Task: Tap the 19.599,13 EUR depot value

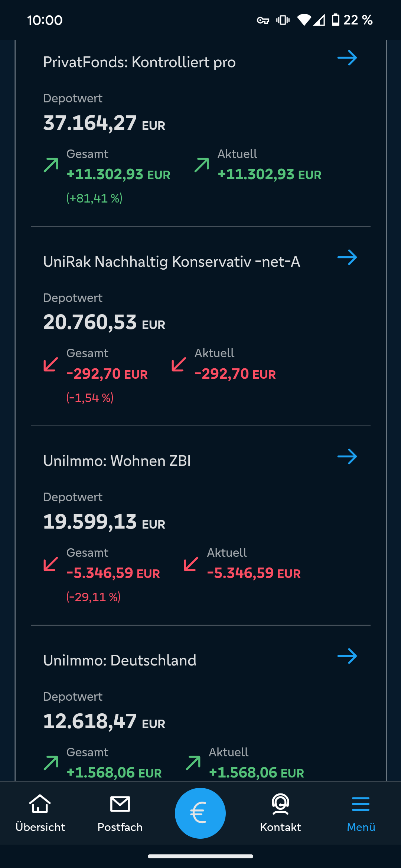Action: point(104,522)
